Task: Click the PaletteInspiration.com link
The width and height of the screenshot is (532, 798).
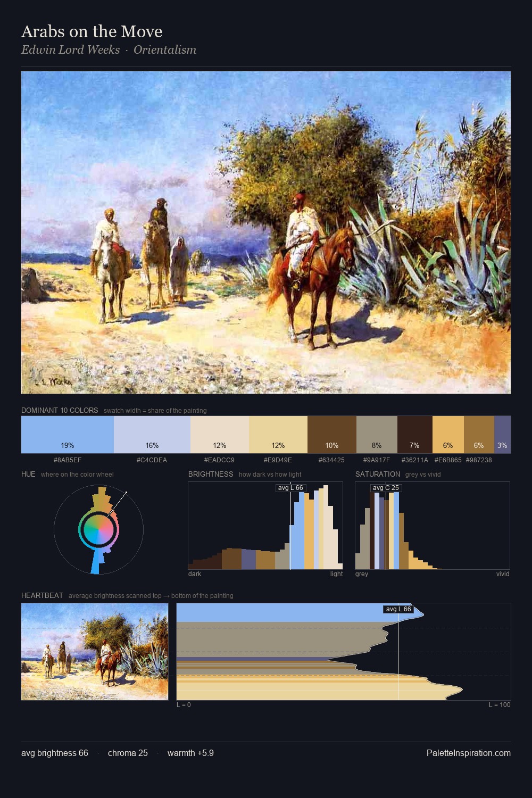Action: click(469, 753)
